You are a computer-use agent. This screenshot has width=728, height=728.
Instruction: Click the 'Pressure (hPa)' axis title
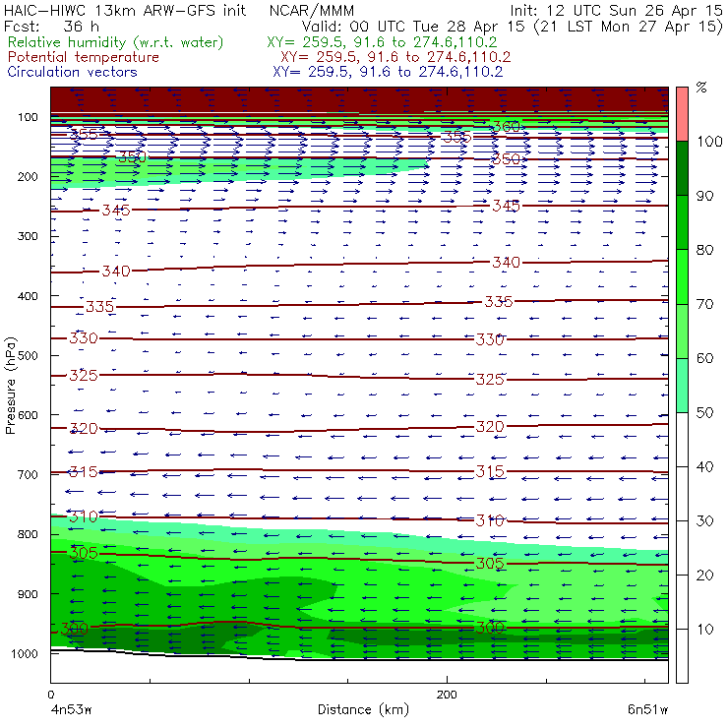(x=10, y=386)
